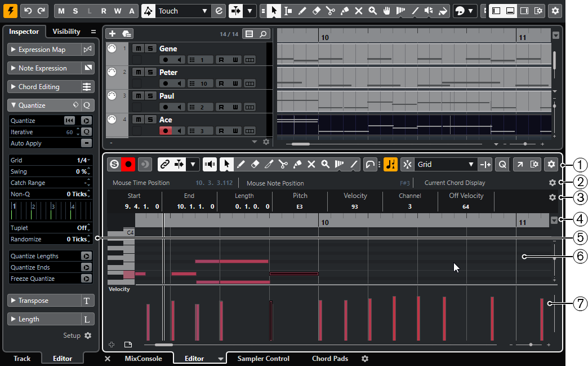Screen dimensions: 588x366
Task: Click the Quantize apply button
Action: point(86,121)
